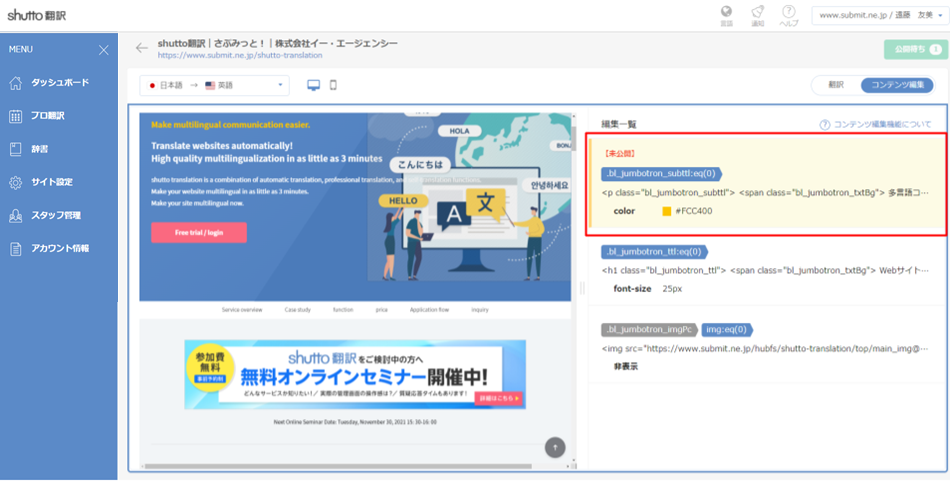The image size is (950, 482).
Task: Open 辞書 in sidebar
Action: coord(40,149)
